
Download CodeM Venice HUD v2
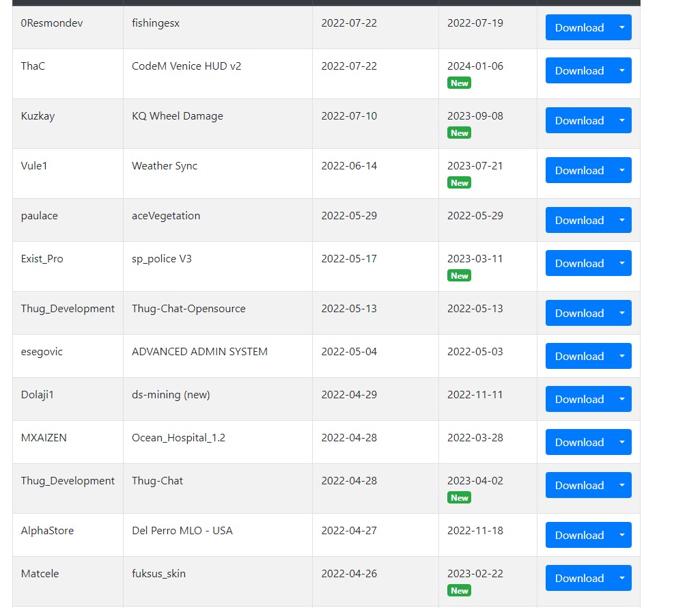[x=579, y=70]
